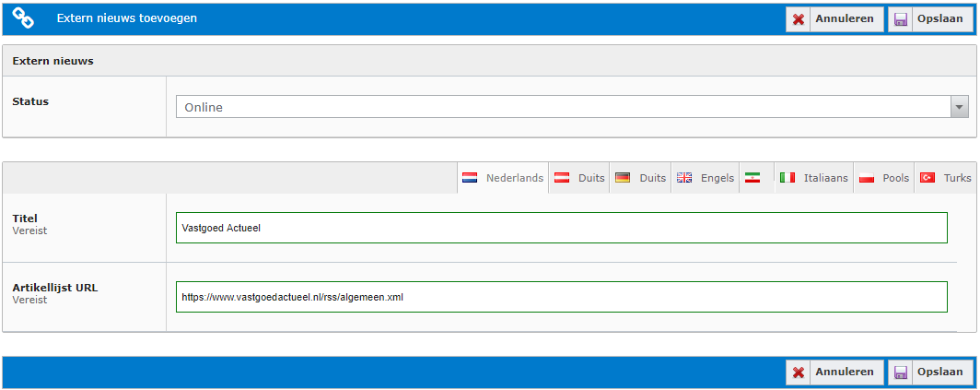Click the Italian flag icon
Viewport: 980px width, 390px height.
click(x=787, y=178)
